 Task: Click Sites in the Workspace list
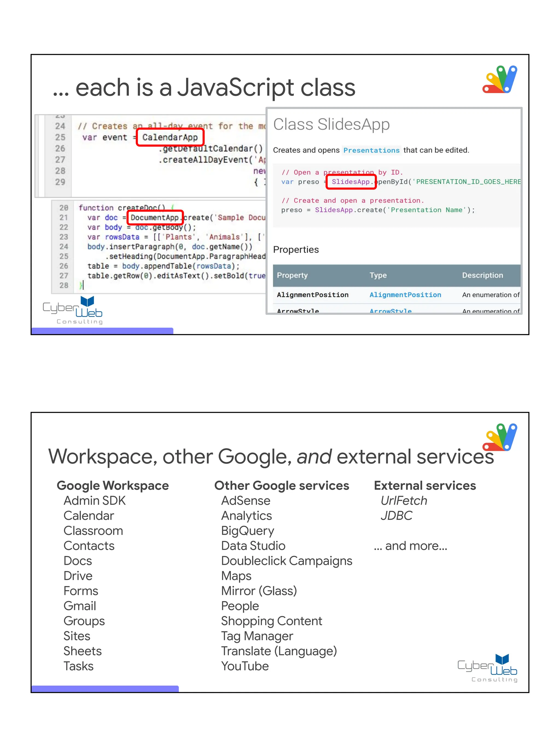77,636
